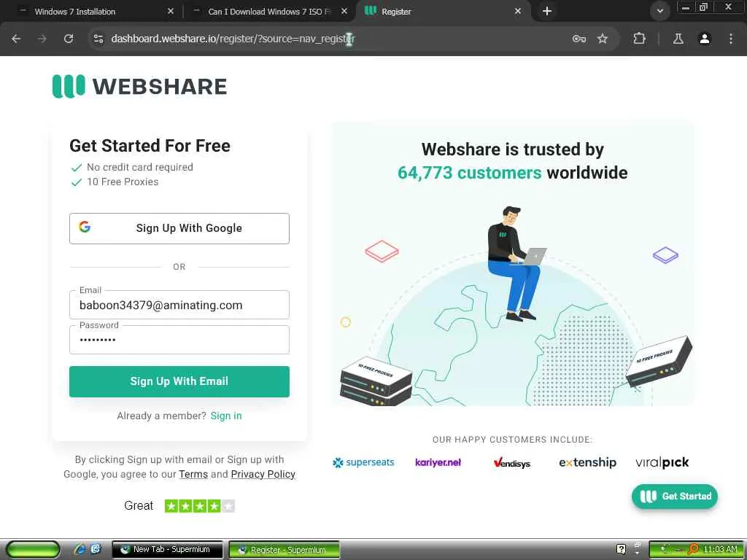Bookmark this page with the star icon
The height and width of the screenshot is (560, 747).
pyautogui.click(x=603, y=39)
